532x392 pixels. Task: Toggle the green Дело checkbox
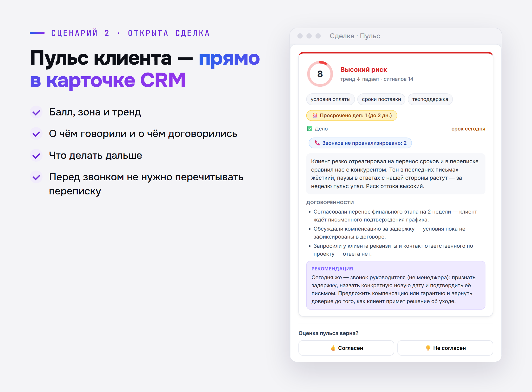point(310,129)
